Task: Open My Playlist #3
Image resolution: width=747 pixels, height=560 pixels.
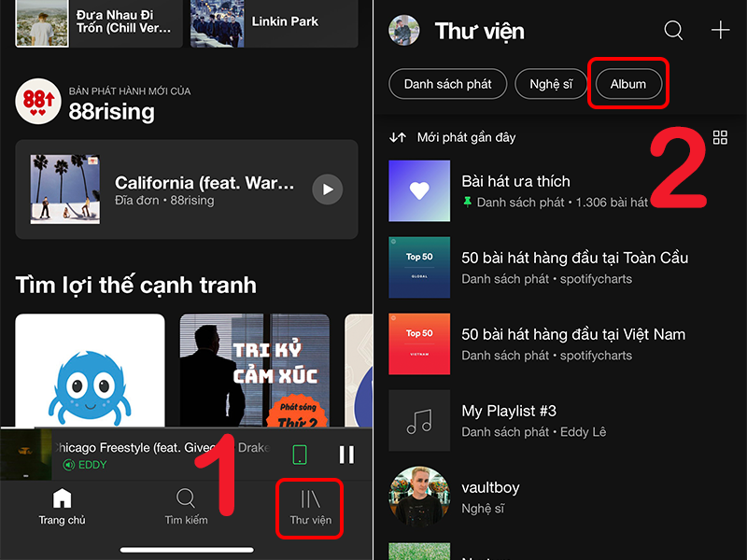Action: tap(558, 421)
